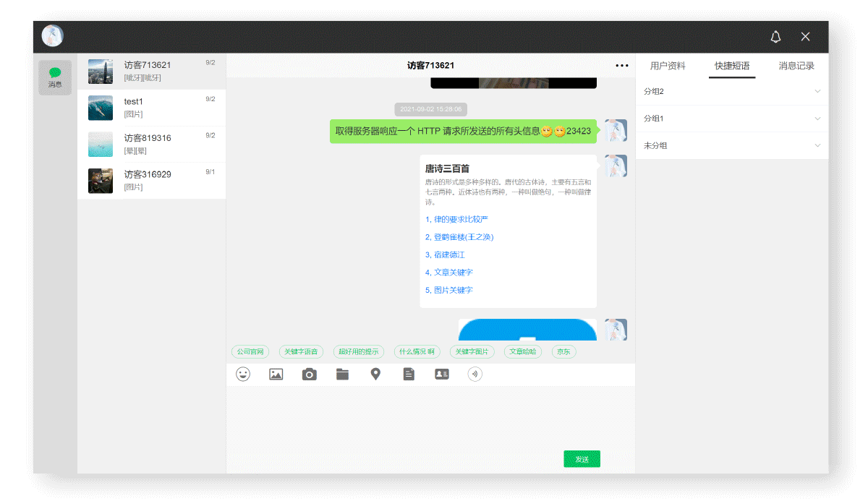
Task: Select the 公司官网 quick reply chip
Action: pos(250,351)
